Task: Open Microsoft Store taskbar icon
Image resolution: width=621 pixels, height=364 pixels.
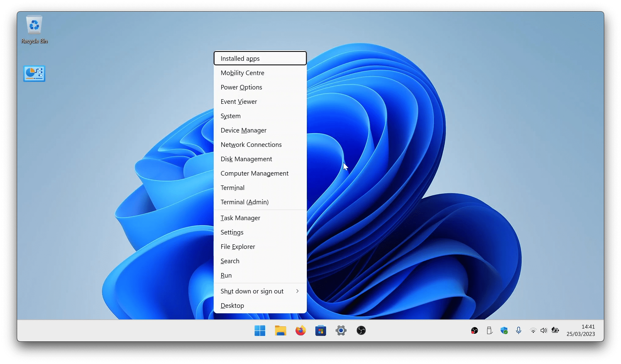Action: point(321,330)
